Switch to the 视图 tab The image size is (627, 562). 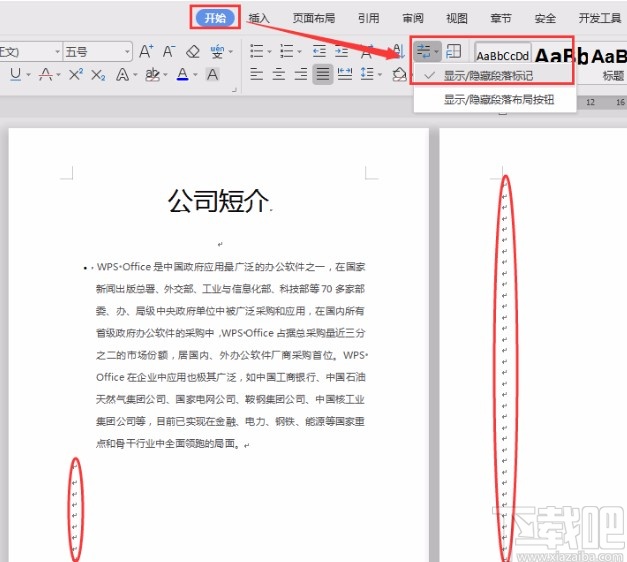[x=457, y=18]
